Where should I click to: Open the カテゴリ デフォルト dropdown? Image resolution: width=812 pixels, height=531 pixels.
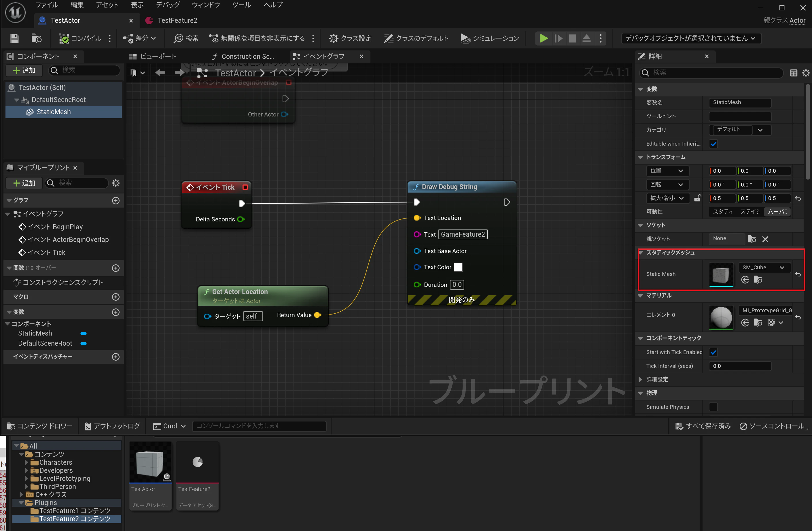pos(740,130)
